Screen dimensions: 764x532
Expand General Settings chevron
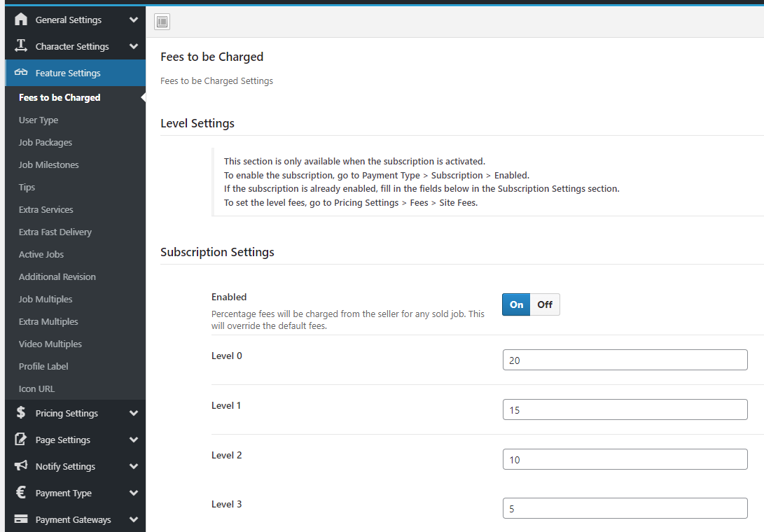point(134,20)
